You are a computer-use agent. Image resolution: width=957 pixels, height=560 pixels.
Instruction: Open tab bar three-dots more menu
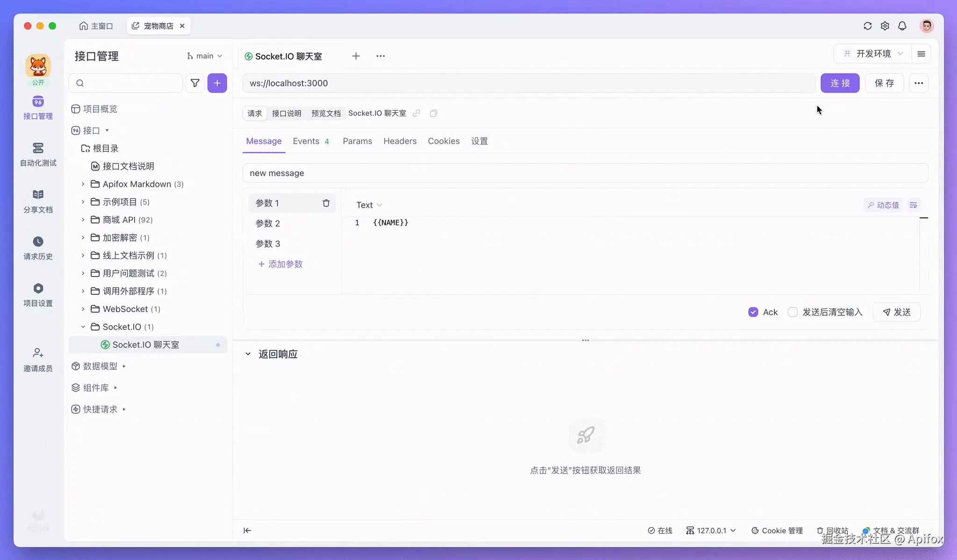(380, 56)
